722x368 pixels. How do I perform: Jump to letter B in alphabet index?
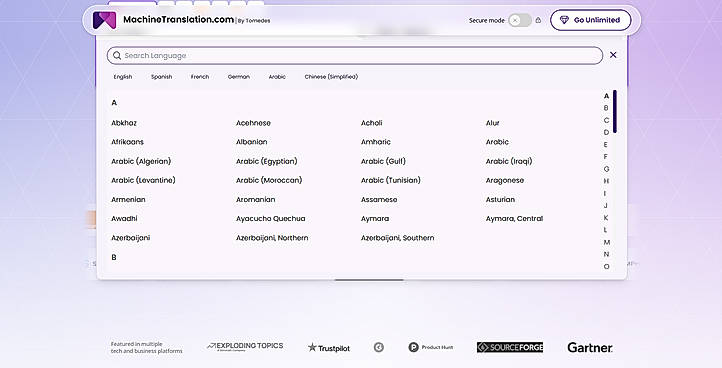coord(606,108)
